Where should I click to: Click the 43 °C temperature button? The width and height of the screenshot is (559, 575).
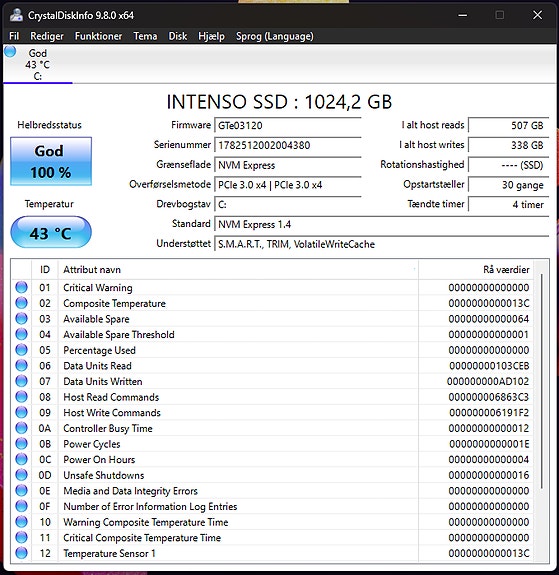click(51, 232)
